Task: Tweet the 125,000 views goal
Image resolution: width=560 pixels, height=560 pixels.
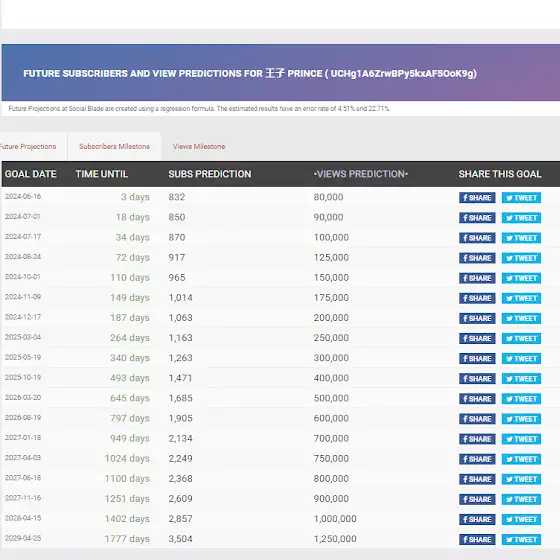Action: tap(521, 258)
